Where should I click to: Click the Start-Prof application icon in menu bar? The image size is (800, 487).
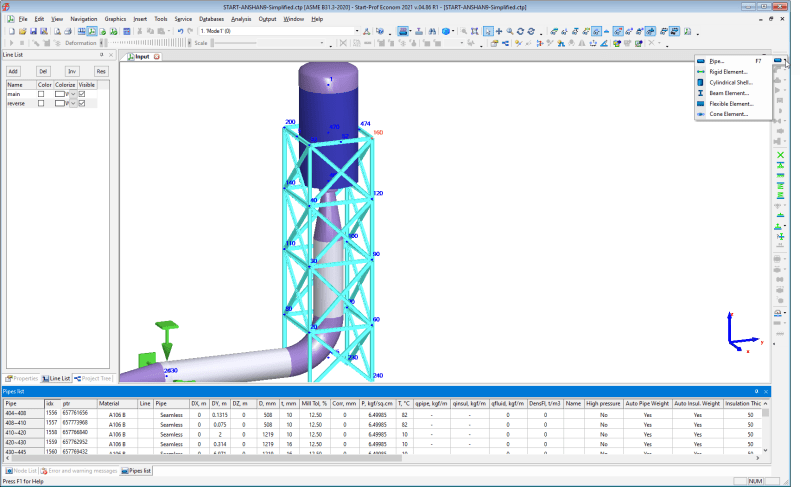11,19
